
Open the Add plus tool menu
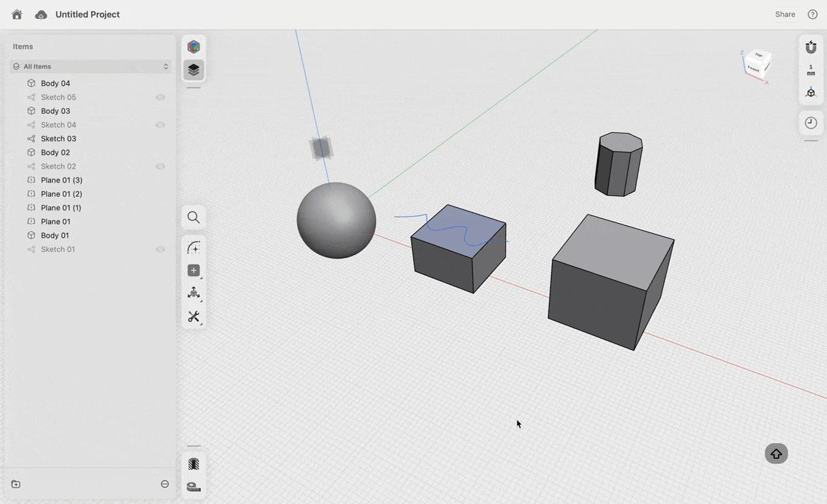click(x=193, y=271)
